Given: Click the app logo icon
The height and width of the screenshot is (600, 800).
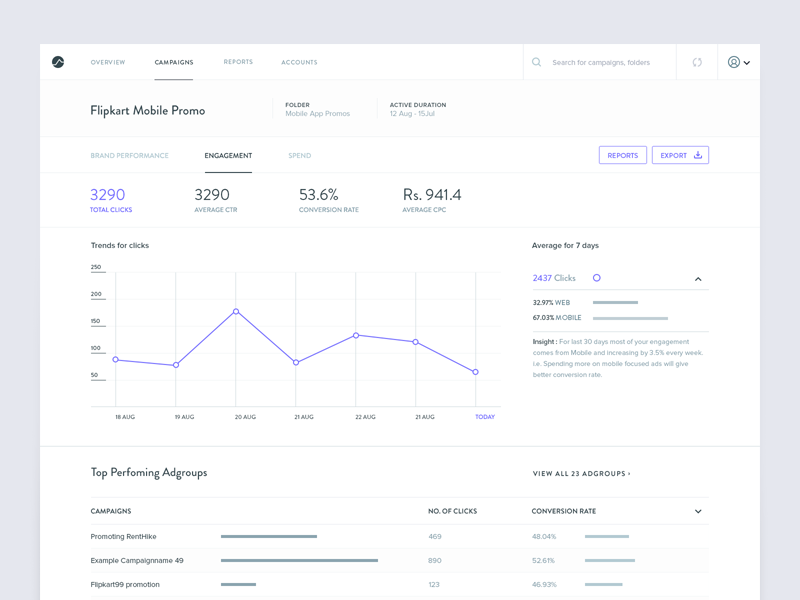Looking at the screenshot, I should pos(58,62).
